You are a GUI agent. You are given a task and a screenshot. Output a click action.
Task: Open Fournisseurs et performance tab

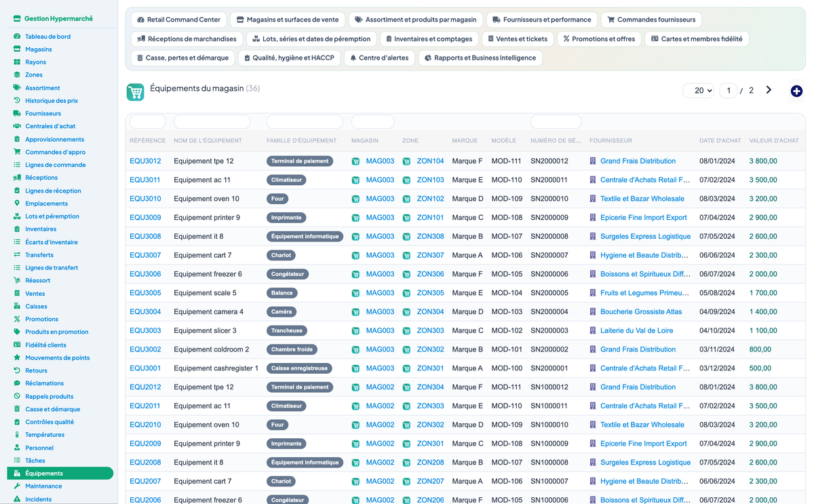542,20
